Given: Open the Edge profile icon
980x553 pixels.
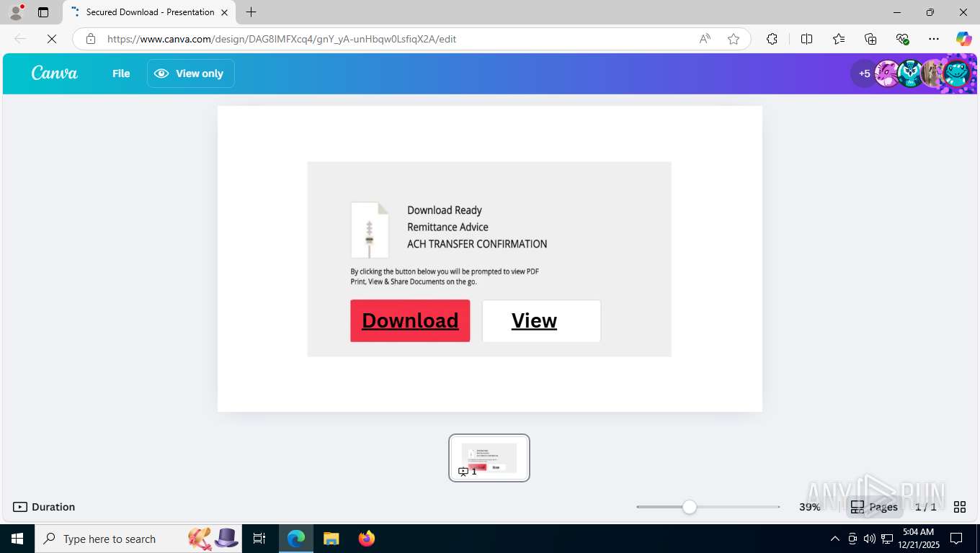Looking at the screenshot, I should (x=16, y=12).
